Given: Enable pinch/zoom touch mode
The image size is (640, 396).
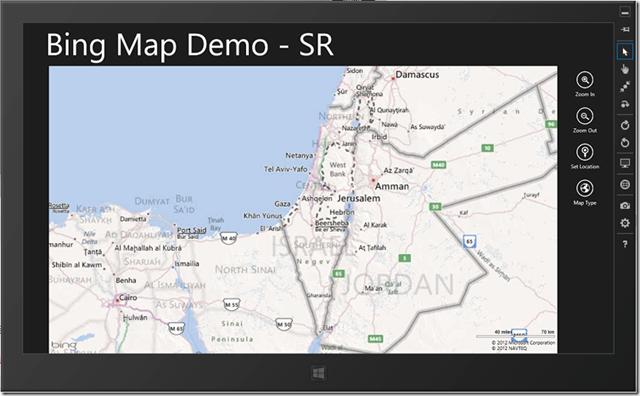Looking at the screenshot, I should point(625,87).
